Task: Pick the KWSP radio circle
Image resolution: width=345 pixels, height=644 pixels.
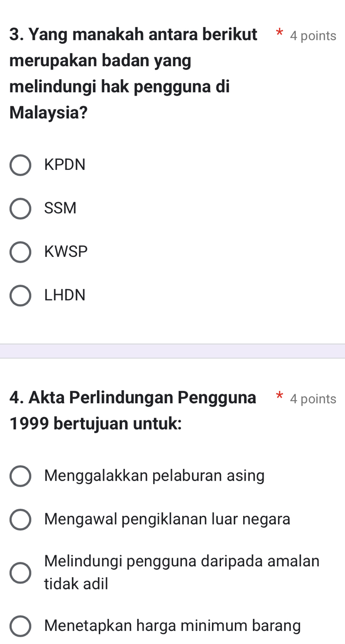Action: (20, 252)
